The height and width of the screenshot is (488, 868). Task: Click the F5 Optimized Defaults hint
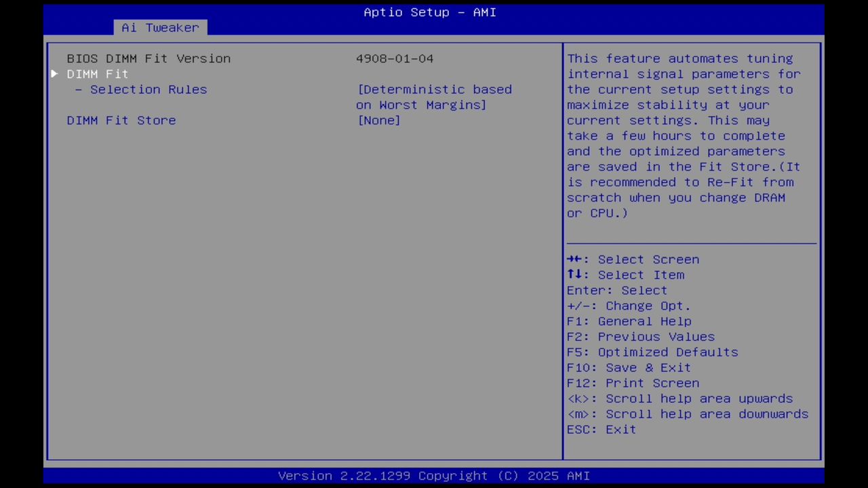tap(652, 352)
